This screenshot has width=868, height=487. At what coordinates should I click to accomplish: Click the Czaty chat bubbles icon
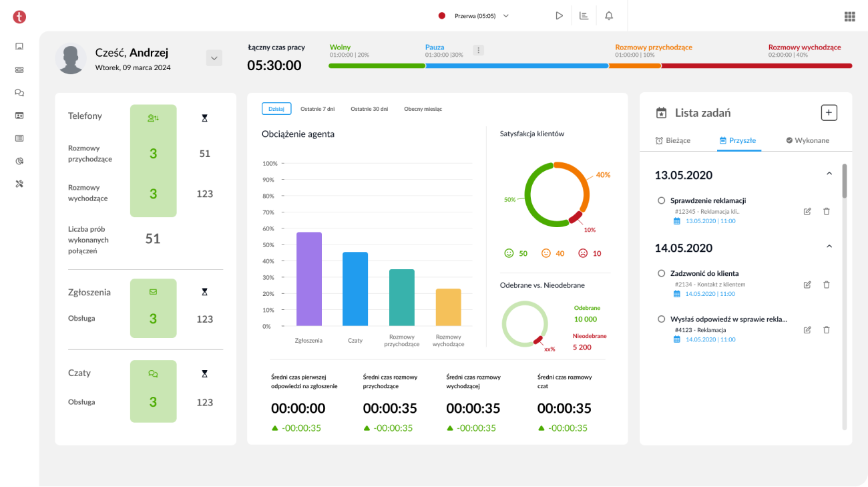coord(153,373)
